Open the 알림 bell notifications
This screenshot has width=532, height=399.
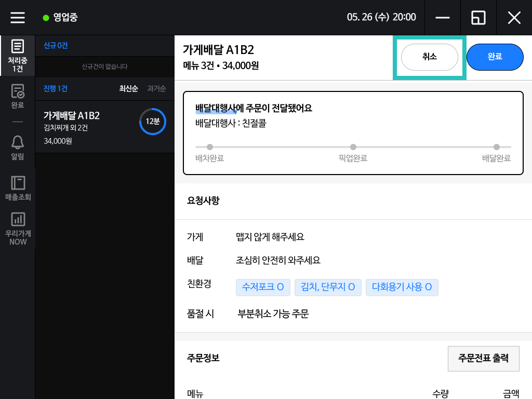coord(18,148)
